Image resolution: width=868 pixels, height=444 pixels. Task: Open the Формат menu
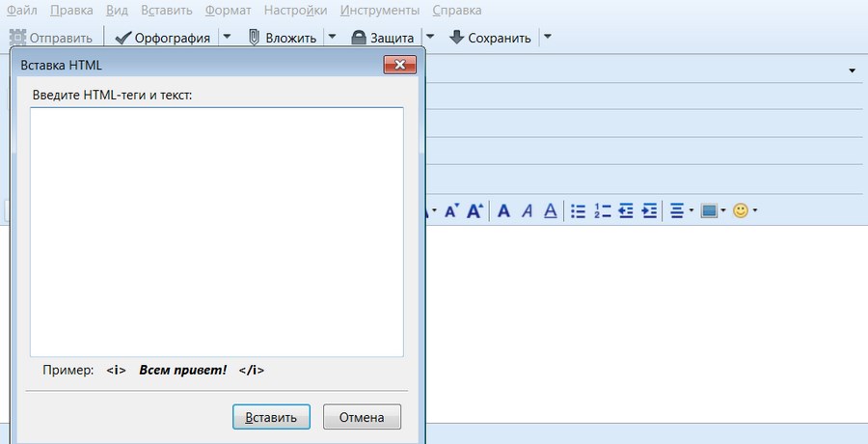(x=229, y=11)
